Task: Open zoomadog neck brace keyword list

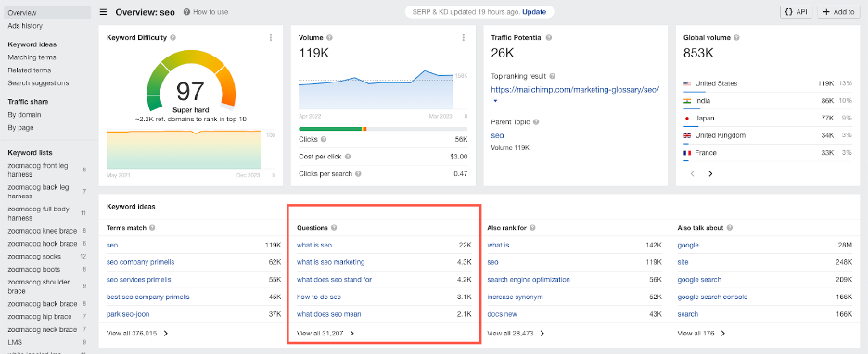Action: [x=42, y=329]
